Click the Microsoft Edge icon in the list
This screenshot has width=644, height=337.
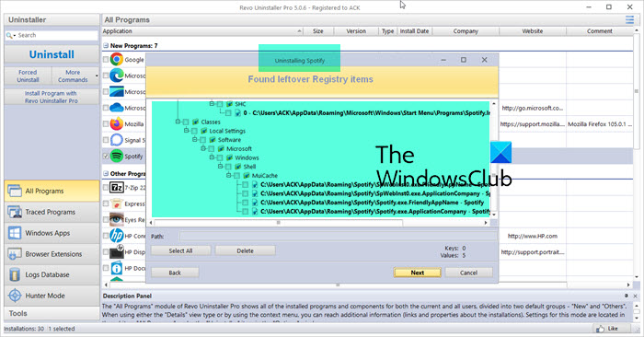pyautogui.click(x=117, y=76)
